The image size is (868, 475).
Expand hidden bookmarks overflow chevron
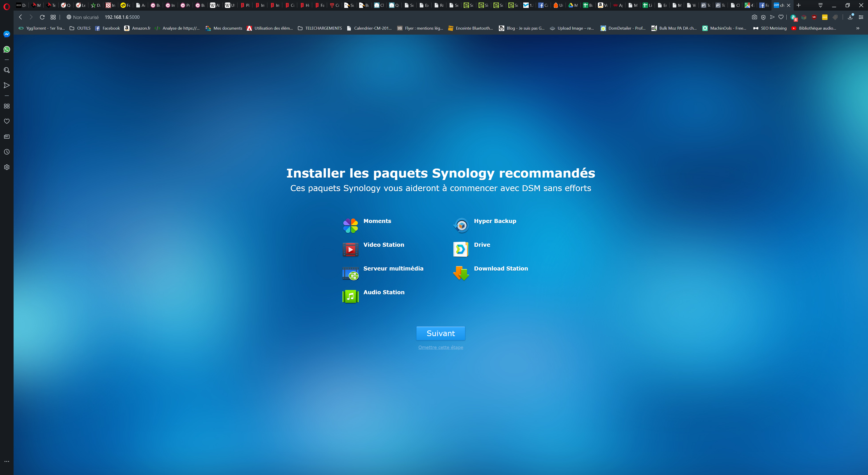point(858,28)
